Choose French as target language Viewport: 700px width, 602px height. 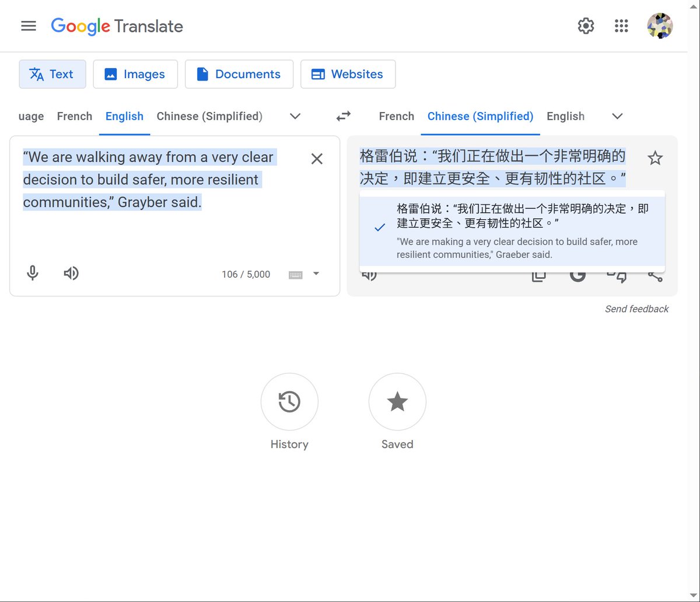pos(397,116)
